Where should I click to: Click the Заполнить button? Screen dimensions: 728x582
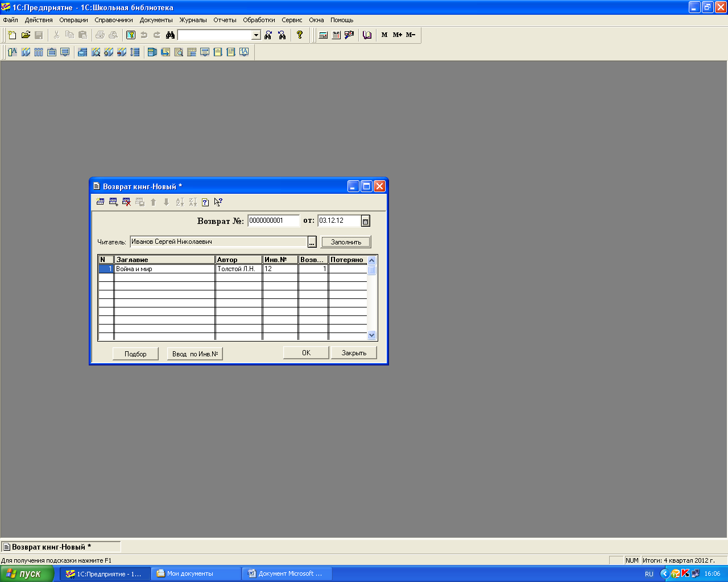click(x=346, y=242)
